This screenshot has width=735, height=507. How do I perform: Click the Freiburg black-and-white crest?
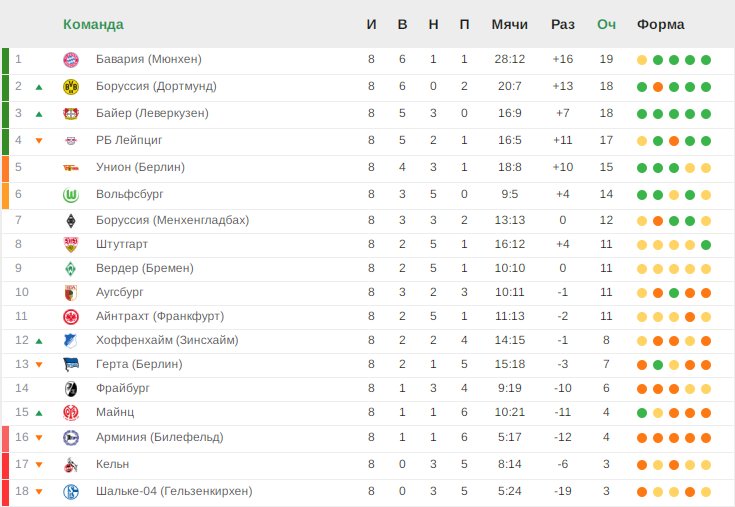click(x=71, y=388)
